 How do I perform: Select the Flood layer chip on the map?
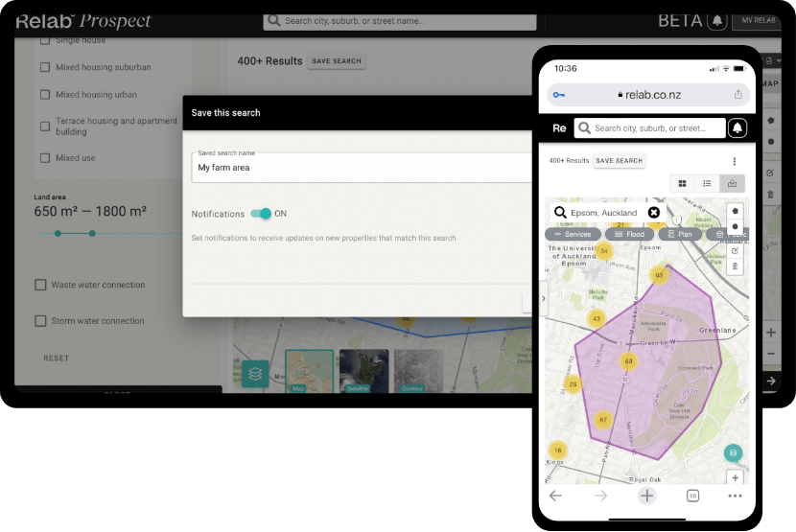tap(629, 234)
